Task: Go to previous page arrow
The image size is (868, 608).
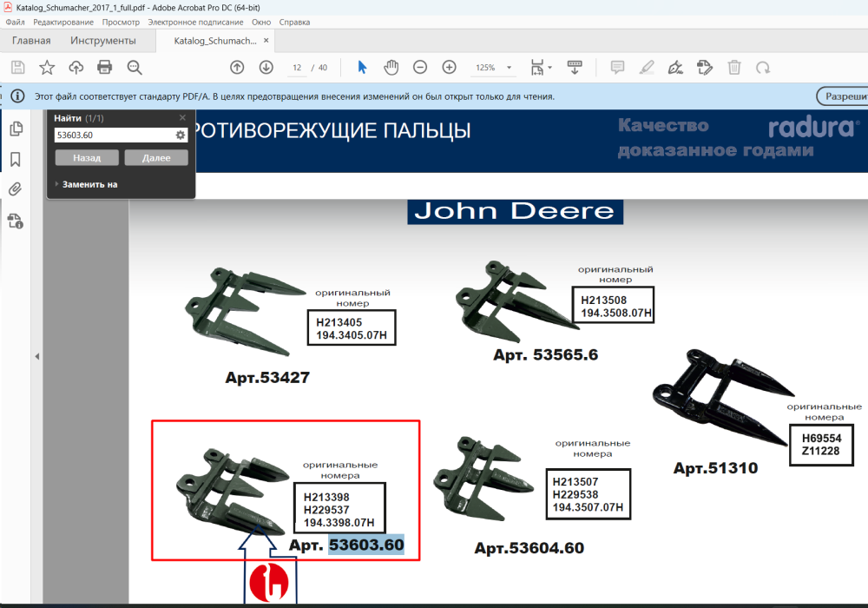Action: [x=237, y=68]
